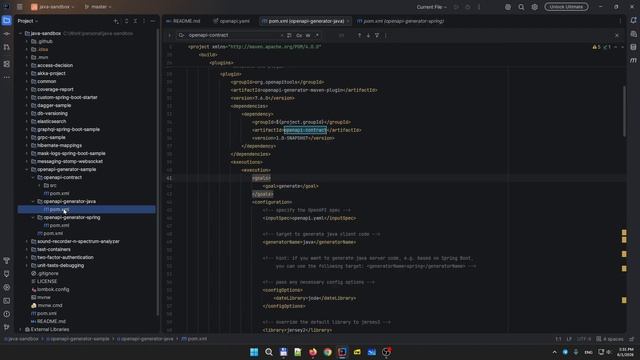Go to next search occurrence arrow
Image resolution: width=640 pixels, height=360 pixels.
click(368, 36)
